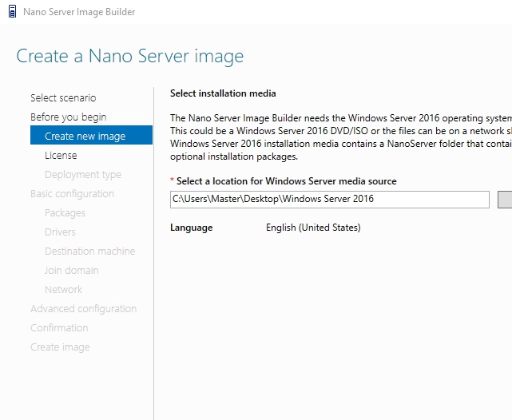
Task: Click the Create a Nano Server image heading
Action: (x=129, y=56)
